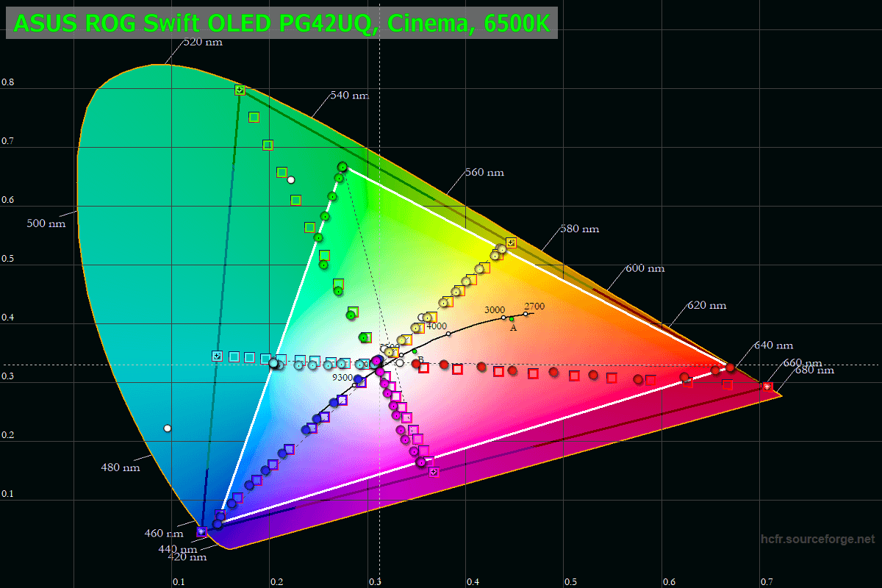Select the 560 nm wavelength label
The width and height of the screenshot is (882, 588).
484,173
